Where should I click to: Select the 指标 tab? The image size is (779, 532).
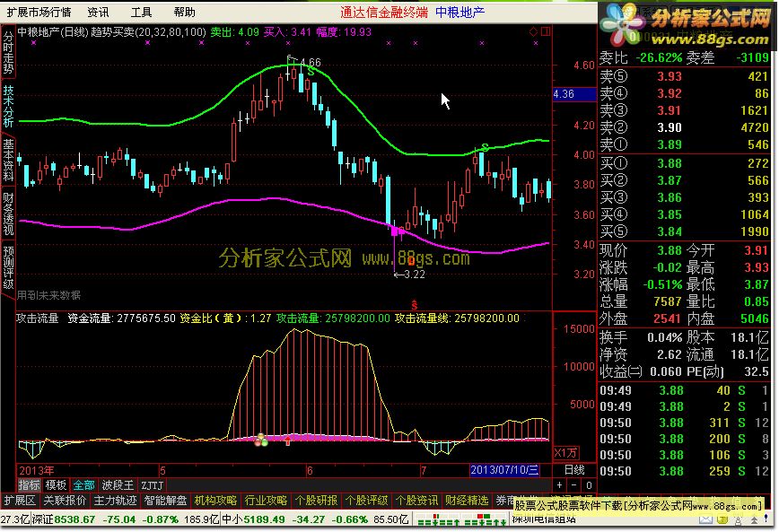(29, 484)
